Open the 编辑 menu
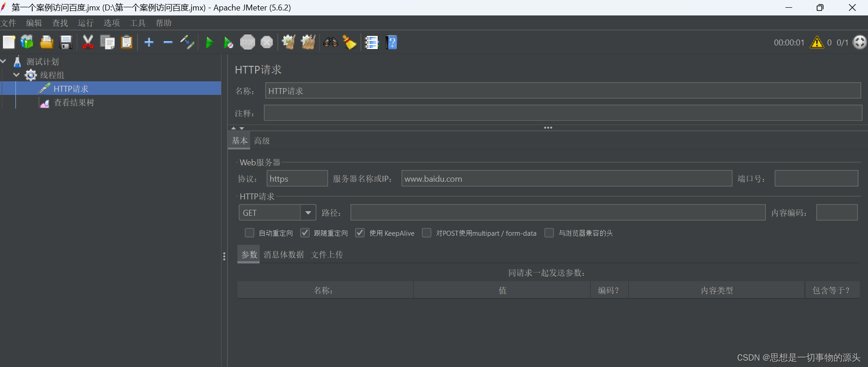 [34, 23]
